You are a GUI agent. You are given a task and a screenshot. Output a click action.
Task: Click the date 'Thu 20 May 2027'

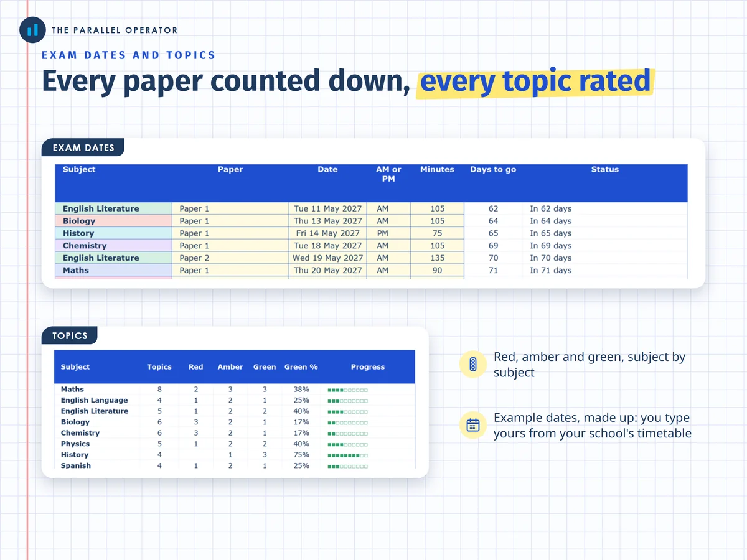click(x=327, y=270)
